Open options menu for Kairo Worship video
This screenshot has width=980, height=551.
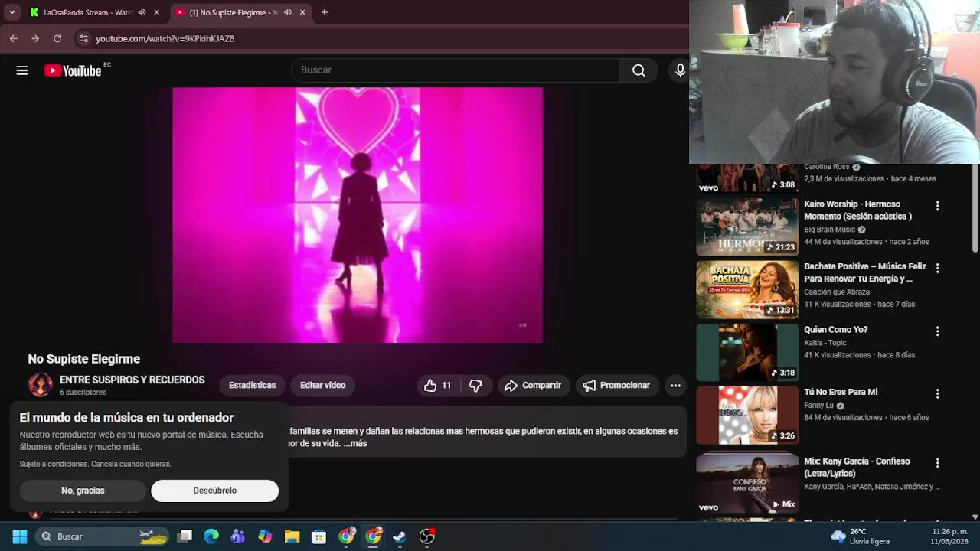pos(937,206)
